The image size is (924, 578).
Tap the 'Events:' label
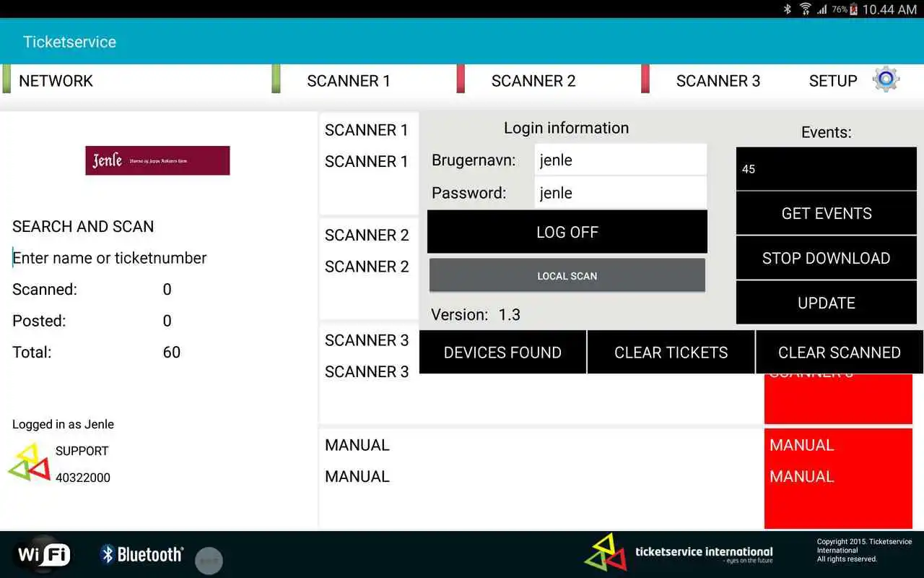tap(827, 132)
